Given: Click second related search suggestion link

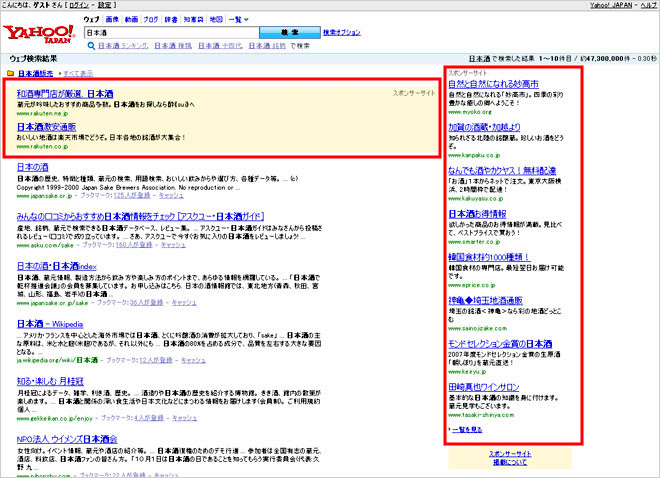Looking at the screenshot, I should click(173, 46).
